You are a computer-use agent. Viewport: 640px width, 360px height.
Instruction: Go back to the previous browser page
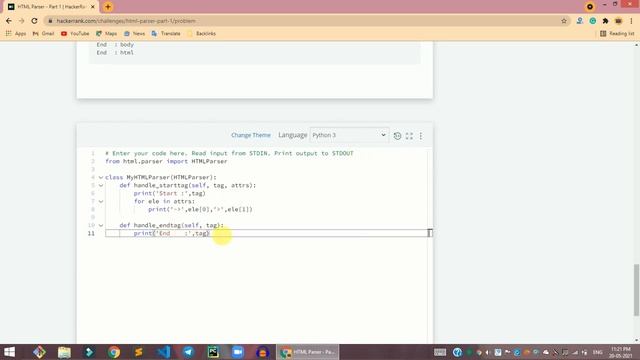pos(9,21)
